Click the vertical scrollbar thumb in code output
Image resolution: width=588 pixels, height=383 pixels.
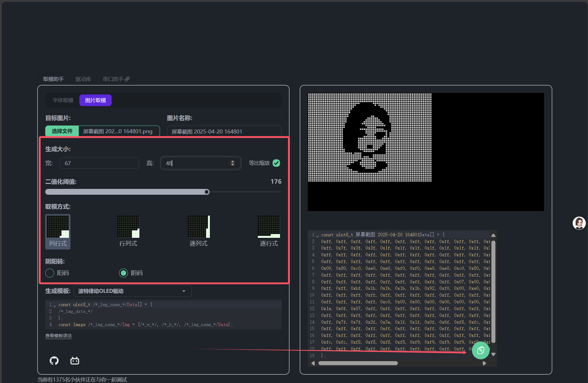tap(493, 292)
